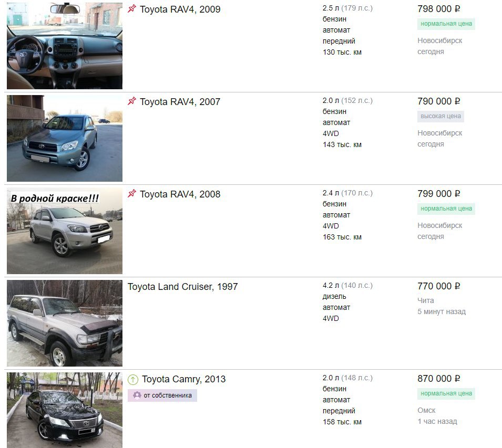
Task: View the Land Cruiser 1997 photo
Action: pos(65,323)
